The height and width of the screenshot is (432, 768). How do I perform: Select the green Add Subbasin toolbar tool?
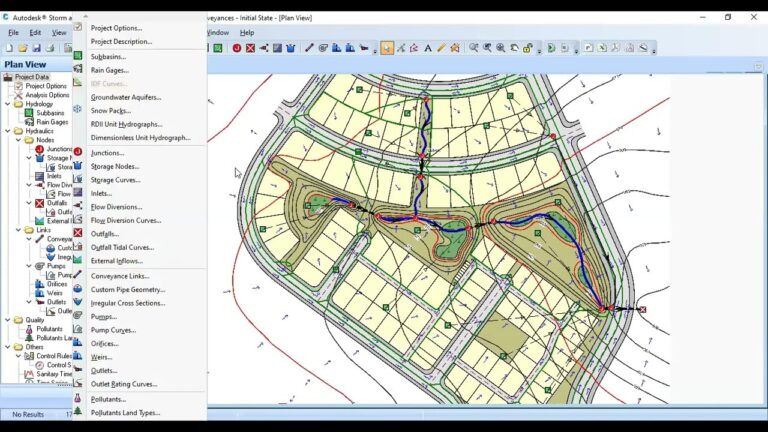coord(218,48)
